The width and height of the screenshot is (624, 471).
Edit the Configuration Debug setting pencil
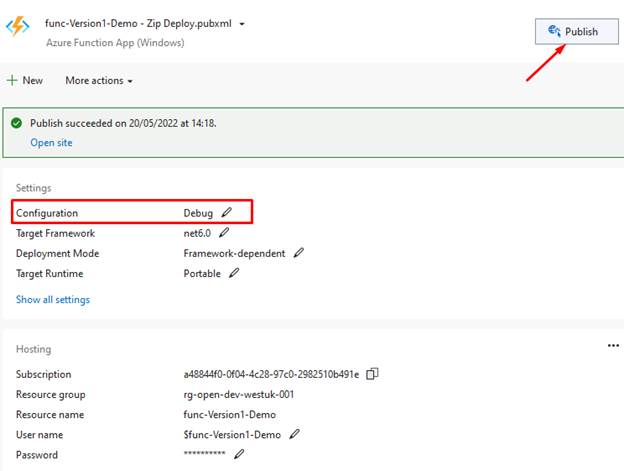(226, 212)
